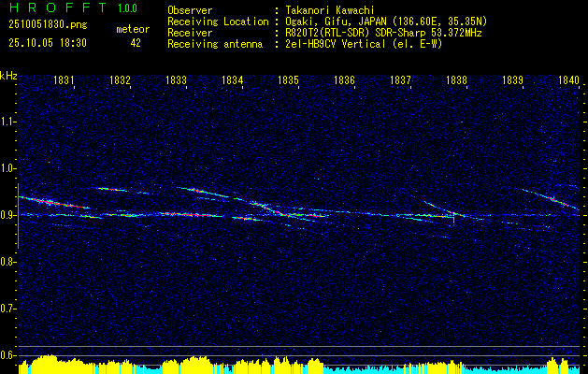The height and width of the screenshot is (374, 588).
Task: Select the 1836 time marker
Action: coord(344,80)
